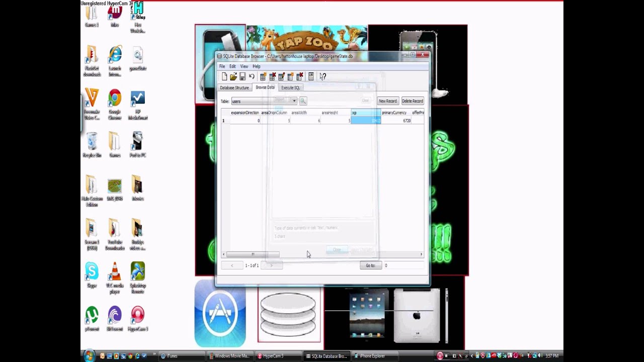The image size is (644, 362).
Task: Select the Browse Data tab
Action: tap(265, 87)
